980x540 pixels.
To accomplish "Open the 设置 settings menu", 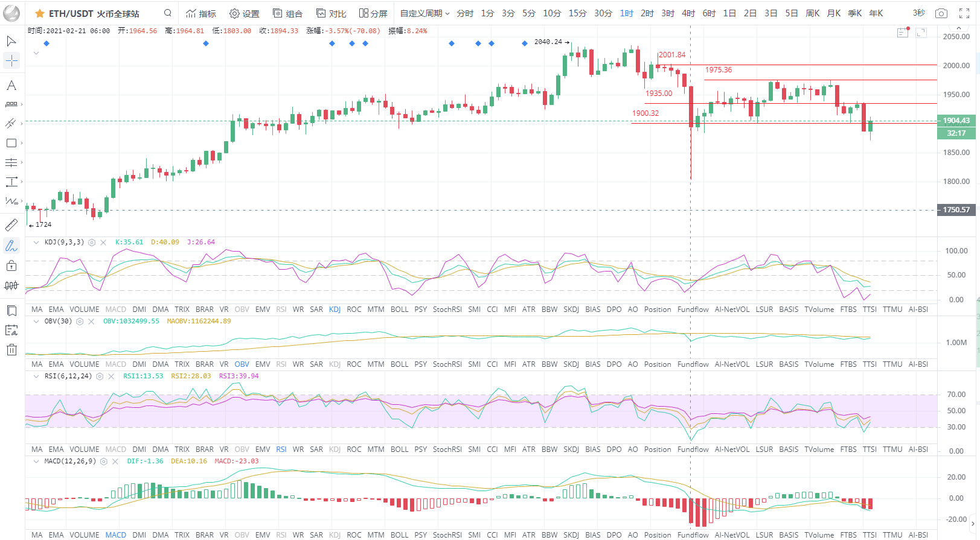I will [245, 13].
